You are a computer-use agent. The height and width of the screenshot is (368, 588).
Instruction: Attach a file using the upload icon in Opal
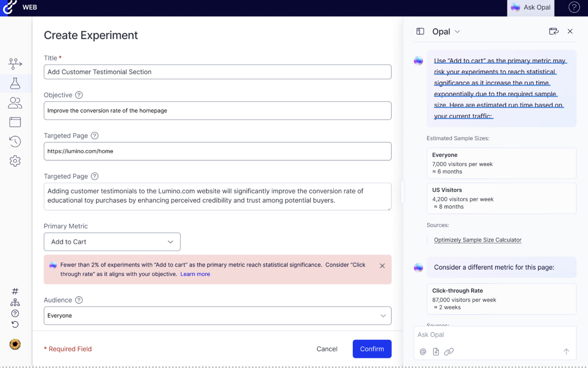436,351
